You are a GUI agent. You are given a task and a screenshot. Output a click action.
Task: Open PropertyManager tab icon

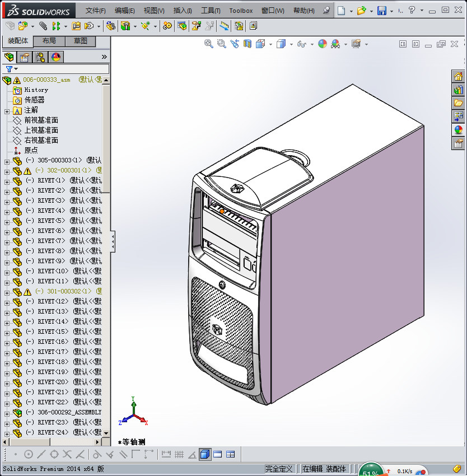24,57
